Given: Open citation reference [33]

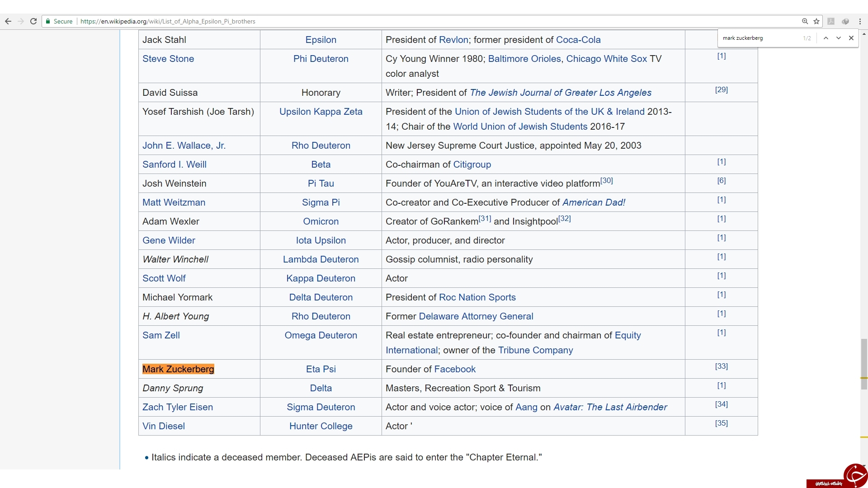Looking at the screenshot, I should tap(722, 366).
